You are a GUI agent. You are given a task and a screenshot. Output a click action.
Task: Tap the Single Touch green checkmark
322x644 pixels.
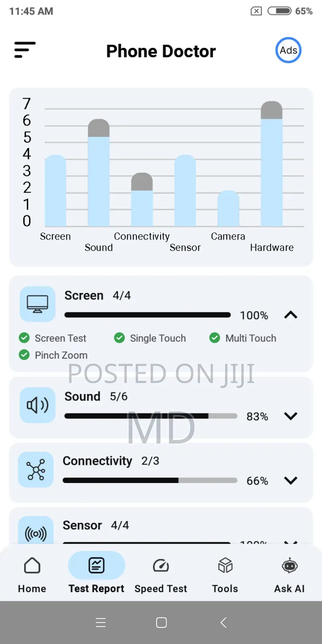click(x=120, y=338)
